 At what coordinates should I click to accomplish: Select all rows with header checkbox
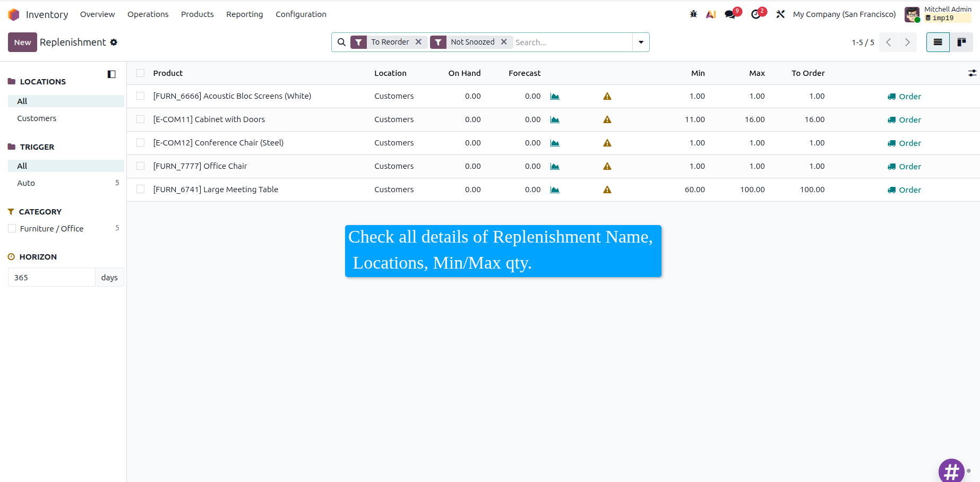click(140, 73)
